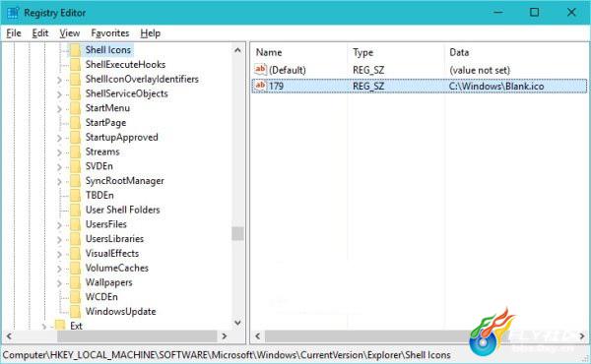Click the TBDEn folder icon
This screenshot has width=591, height=364.
pyautogui.click(x=76, y=196)
